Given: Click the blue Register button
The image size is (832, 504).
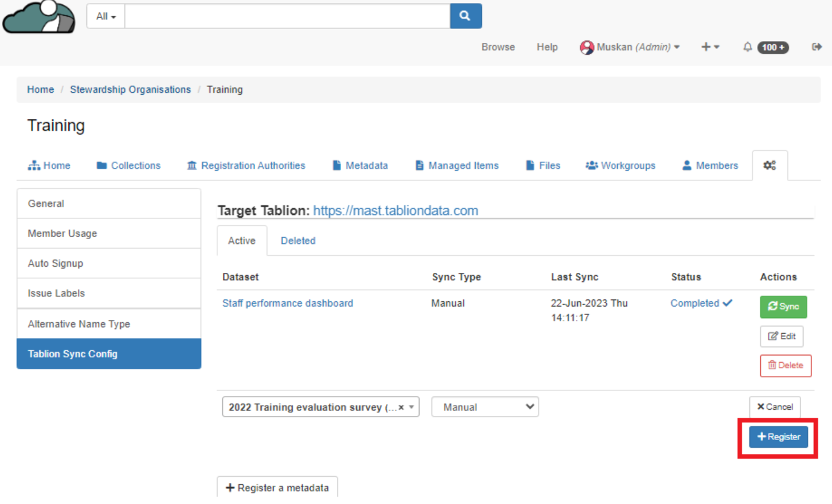Looking at the screenshot, I should coord(778,437).
